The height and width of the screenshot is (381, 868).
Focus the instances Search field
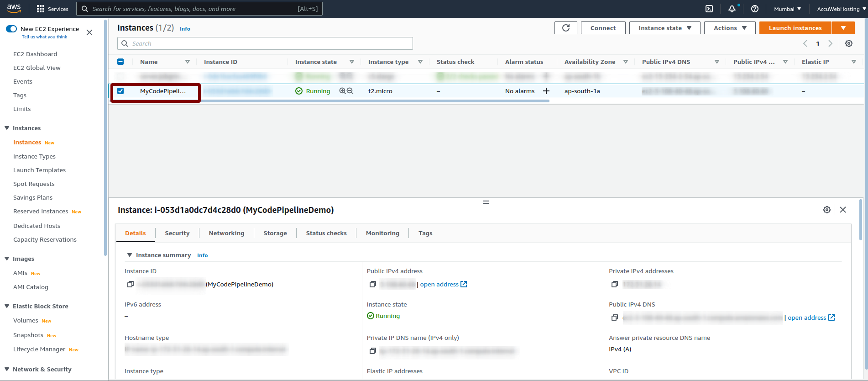point(265,43)
